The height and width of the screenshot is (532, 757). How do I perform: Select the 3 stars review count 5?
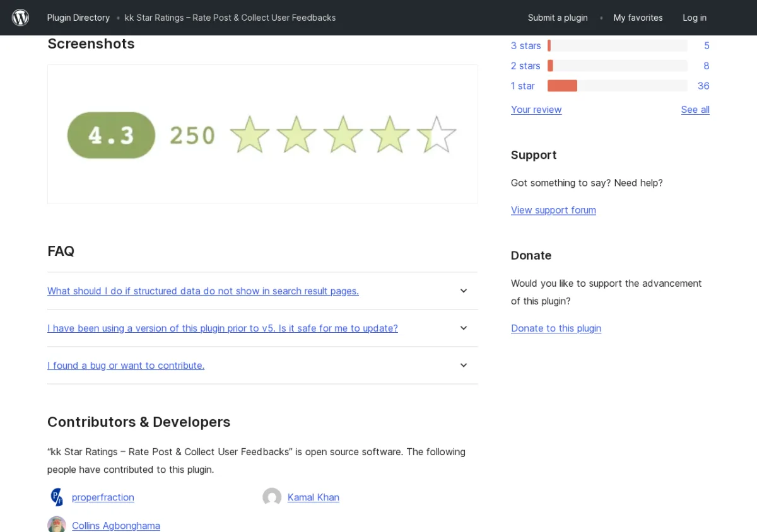[707, 45]
